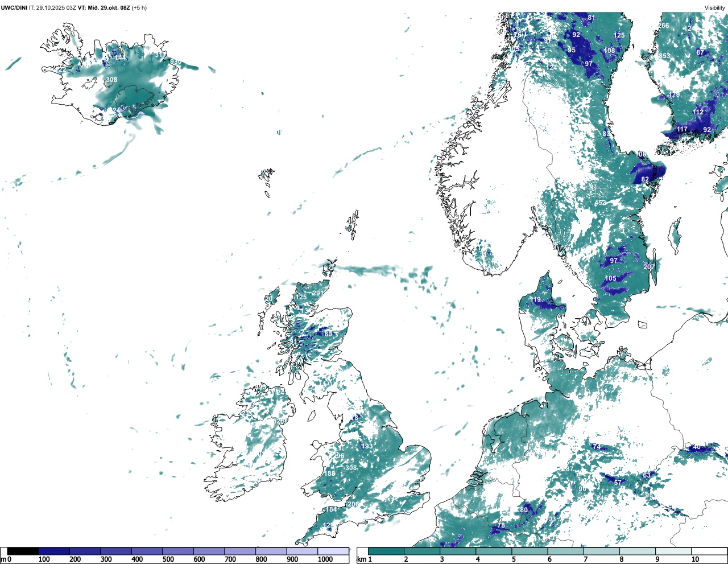Click the 308 value over Iceland
This screenshot has width=728, height=564.
[111, 80]
